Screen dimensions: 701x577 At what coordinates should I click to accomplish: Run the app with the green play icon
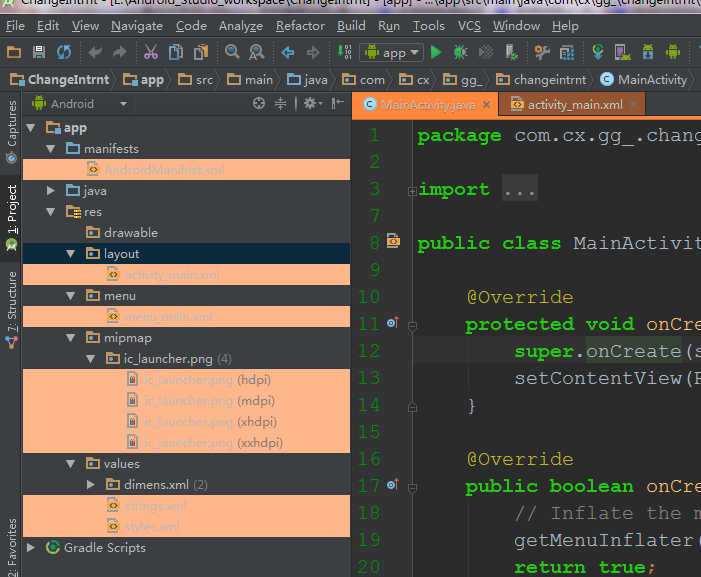(436, 52)
